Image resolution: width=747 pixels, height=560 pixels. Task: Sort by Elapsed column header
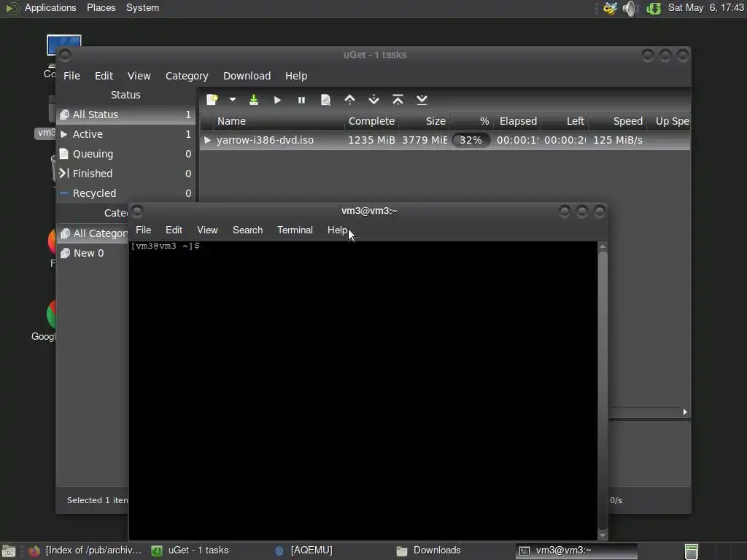pyautogui.click(x=518, y=121)
